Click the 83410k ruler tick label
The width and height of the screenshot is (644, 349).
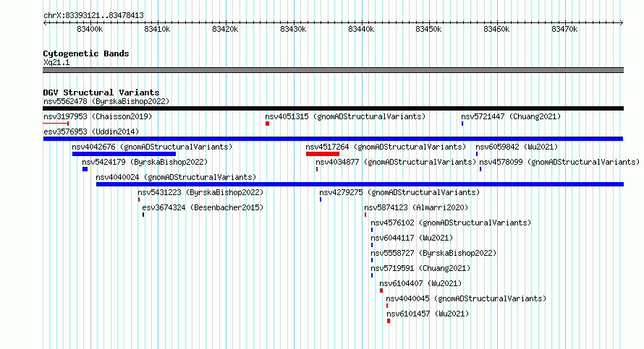157,29
